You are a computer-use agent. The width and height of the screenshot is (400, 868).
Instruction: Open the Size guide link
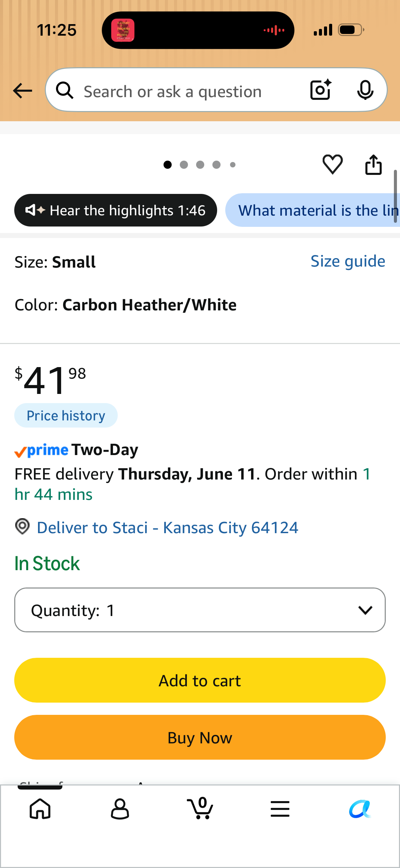click(348, 261)
